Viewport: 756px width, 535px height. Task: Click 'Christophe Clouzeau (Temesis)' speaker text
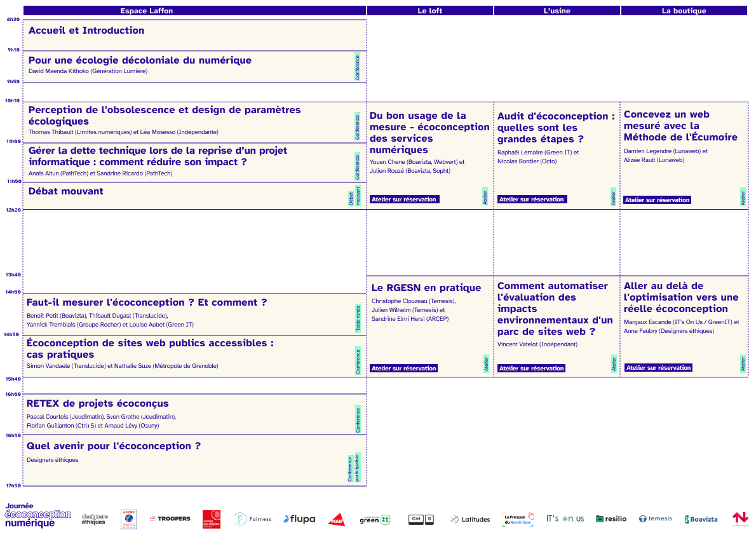pos(414,301)
